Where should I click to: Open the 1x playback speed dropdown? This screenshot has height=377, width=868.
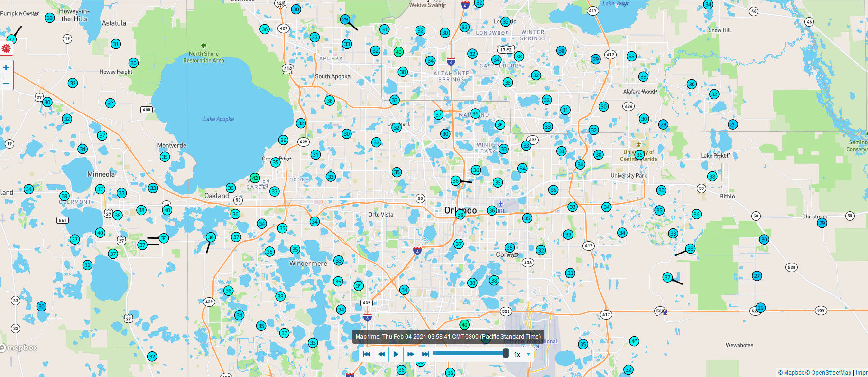pos(522,354)
